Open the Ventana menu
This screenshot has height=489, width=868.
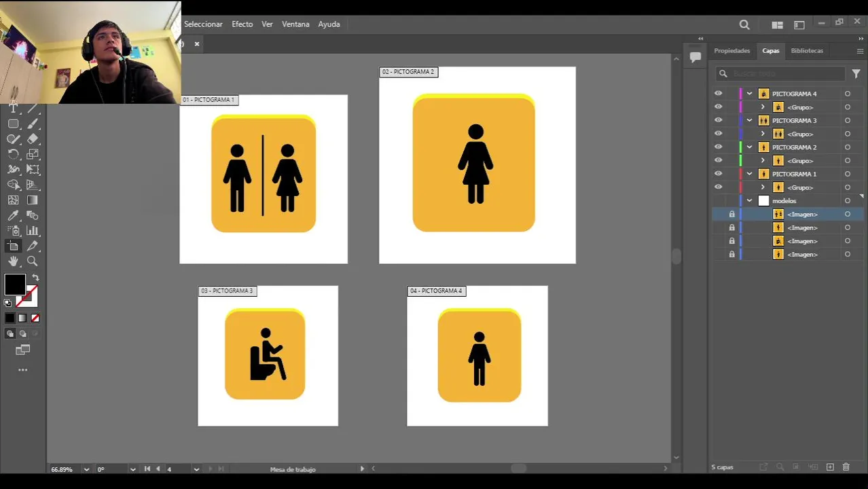click(x=295, y=24)
